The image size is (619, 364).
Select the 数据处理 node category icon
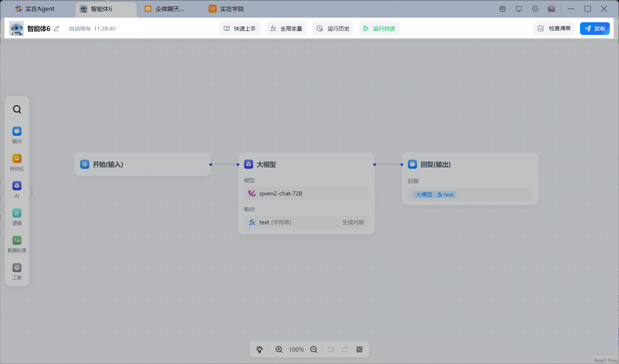(x=17, y=240)
